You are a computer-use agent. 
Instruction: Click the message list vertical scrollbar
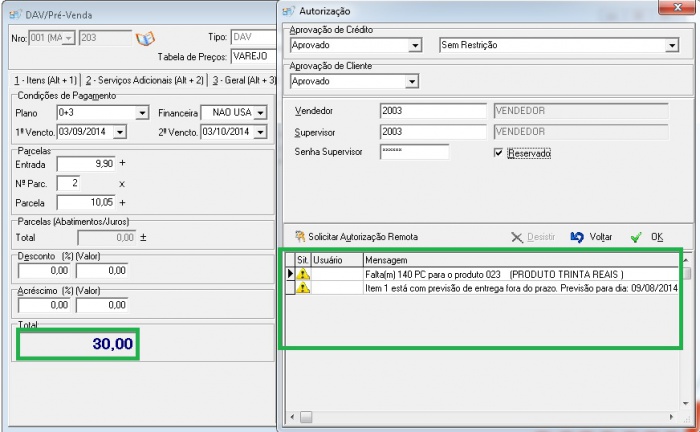pos(686,340)
